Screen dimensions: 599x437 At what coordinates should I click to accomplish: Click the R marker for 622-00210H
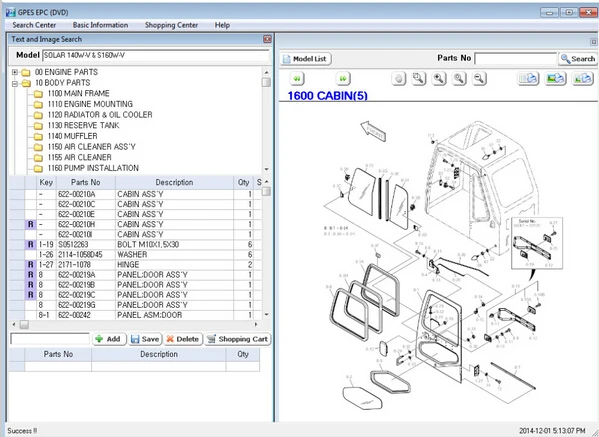click(x=31, y=225)
